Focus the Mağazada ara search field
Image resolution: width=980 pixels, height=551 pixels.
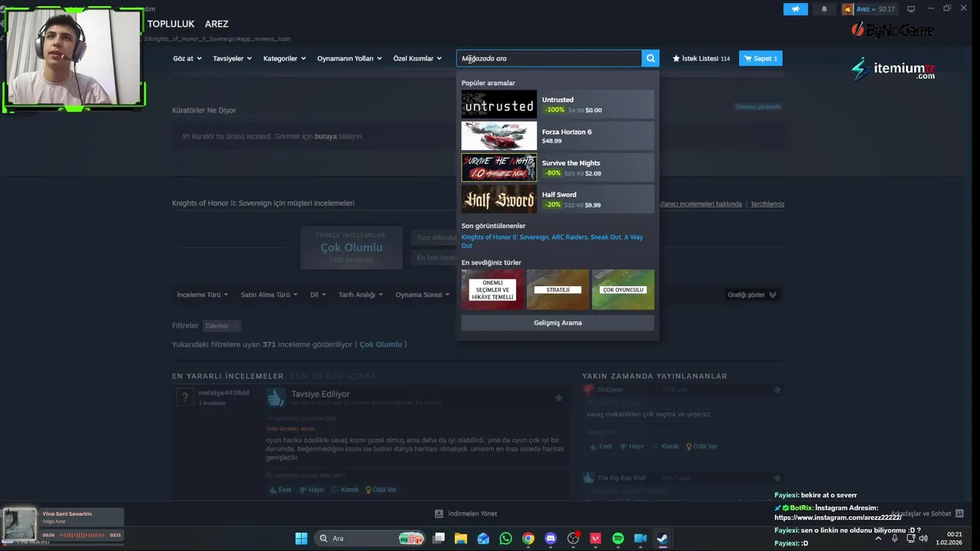click(549, 58)
